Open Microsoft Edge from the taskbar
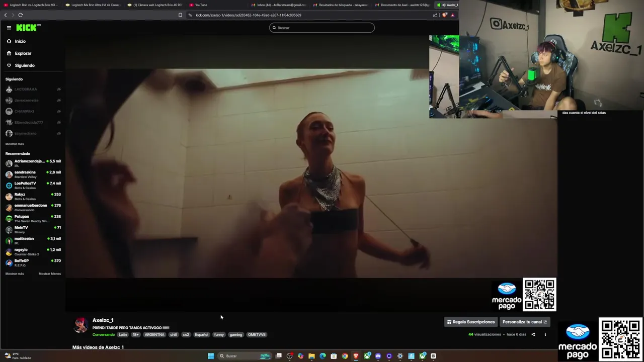 [x=323, y=356]
